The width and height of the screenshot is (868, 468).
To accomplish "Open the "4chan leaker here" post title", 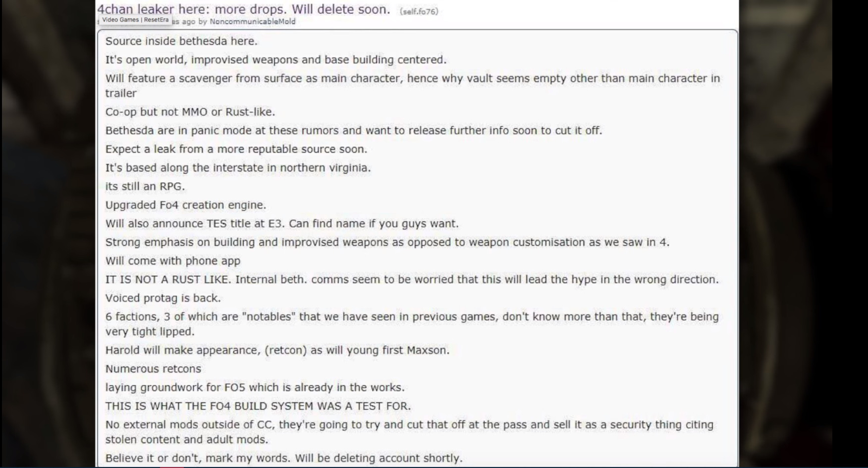I will [243, 9].
